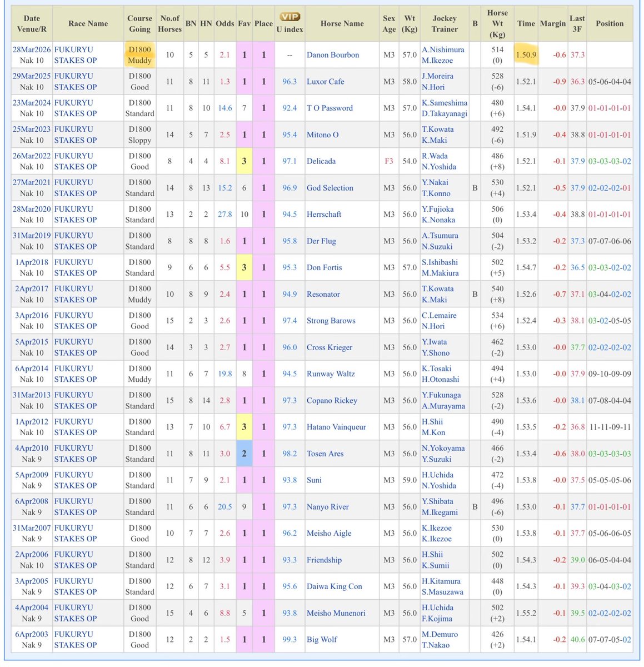644x667 pixels.
Task: Open Tosen Ares horse profile
Action: pos(325,454)
